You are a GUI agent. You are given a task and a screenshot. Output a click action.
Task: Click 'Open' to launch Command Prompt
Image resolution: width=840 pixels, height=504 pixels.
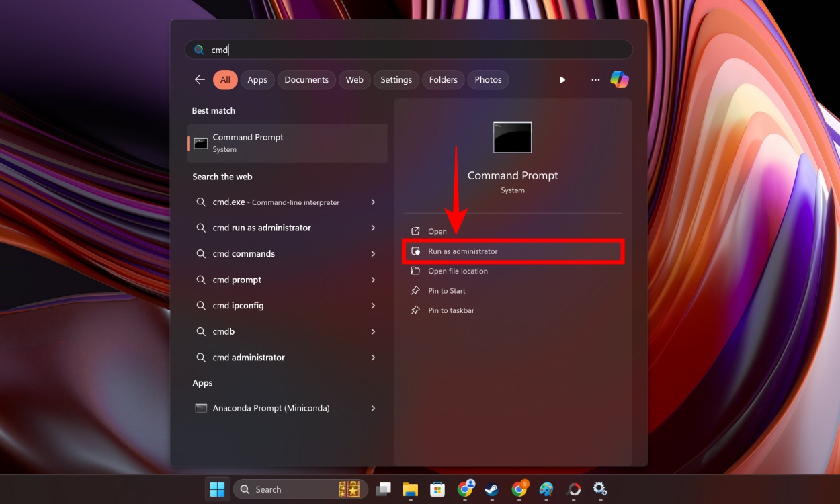[x=435, y=230]
